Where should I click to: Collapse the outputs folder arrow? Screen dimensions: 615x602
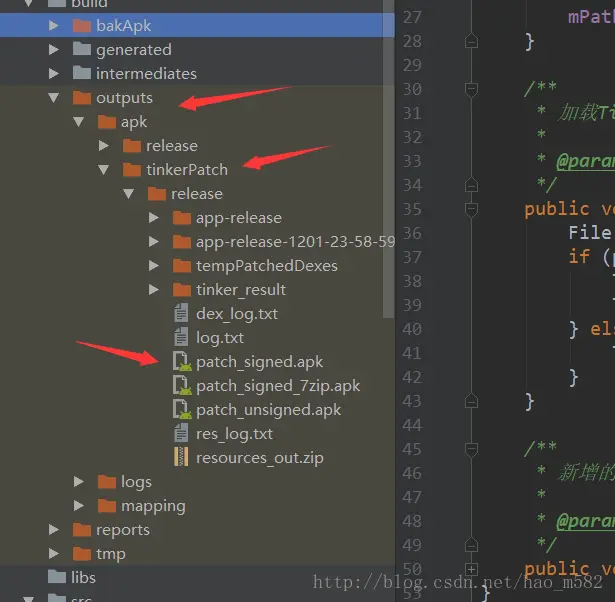[54, 98]
